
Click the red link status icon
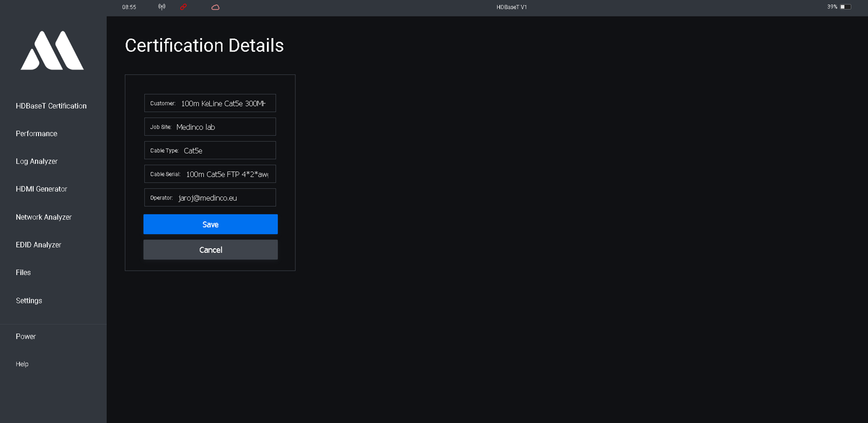[183, 7]
